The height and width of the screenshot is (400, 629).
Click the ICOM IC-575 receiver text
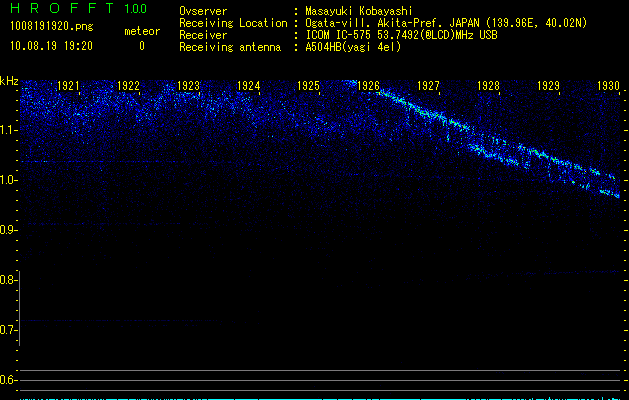401,35
